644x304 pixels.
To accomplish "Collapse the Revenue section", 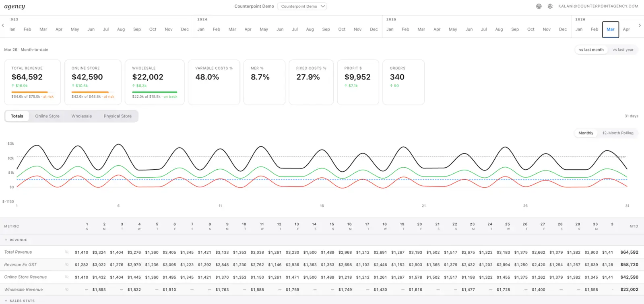I will pyautogui.click(x=16, y=240).
